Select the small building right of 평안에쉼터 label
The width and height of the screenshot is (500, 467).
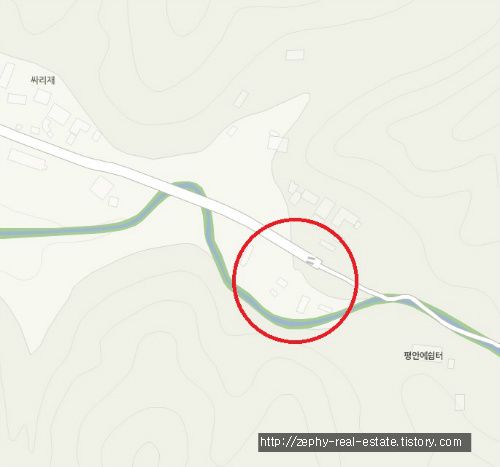(451, 363)
